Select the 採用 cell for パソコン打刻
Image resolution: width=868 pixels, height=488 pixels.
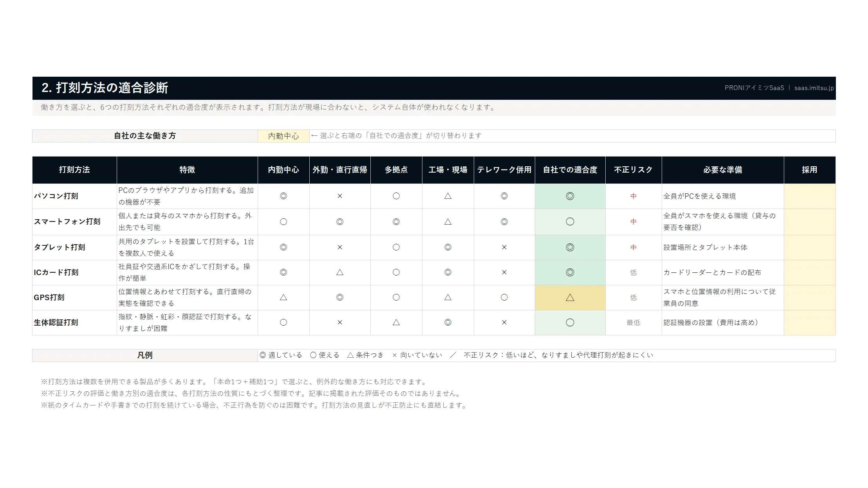[x=810, y=196]
